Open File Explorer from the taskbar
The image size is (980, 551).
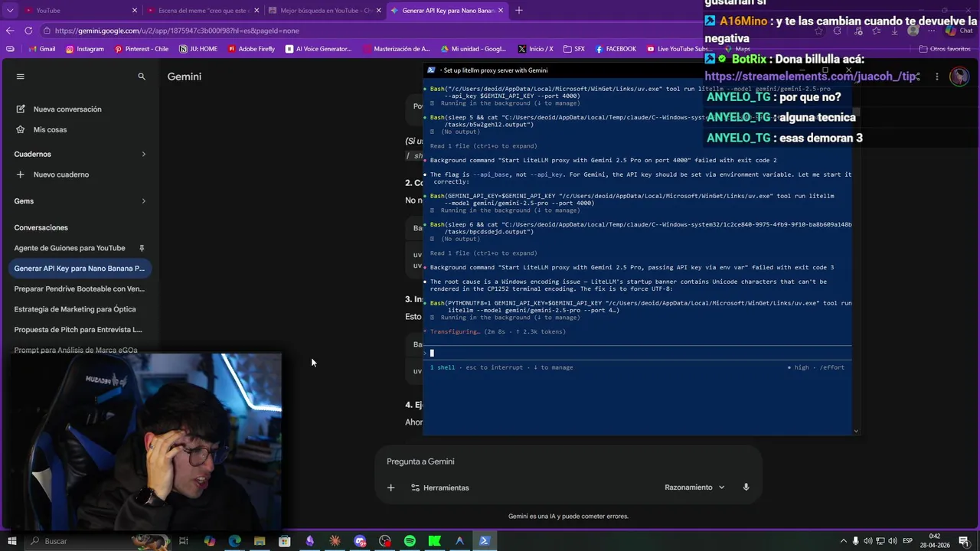coord(260,541)
